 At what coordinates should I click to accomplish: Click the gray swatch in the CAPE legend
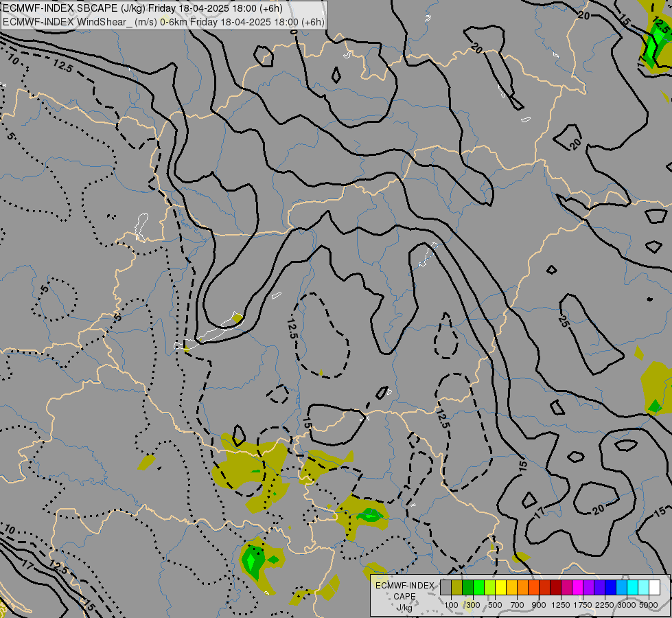pos(445,588)
